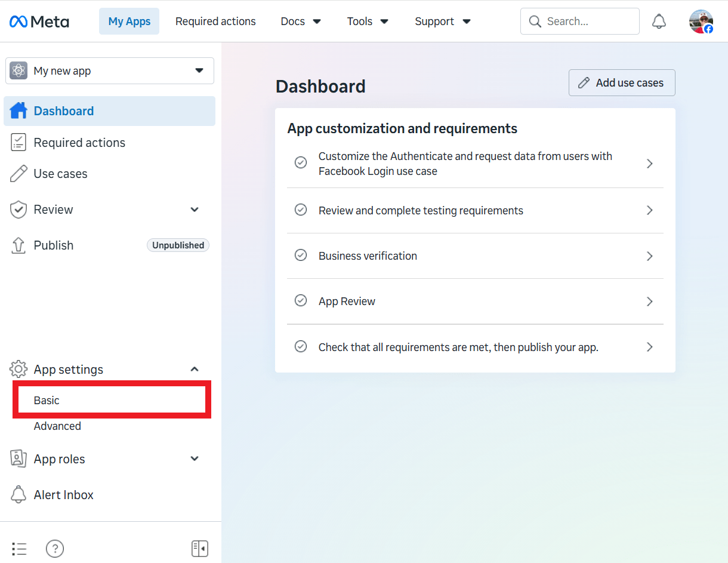The width and height of the screenshot is (728, 563).
Task: Click check circle beside Customize the Authenticate
Action: 301,163
